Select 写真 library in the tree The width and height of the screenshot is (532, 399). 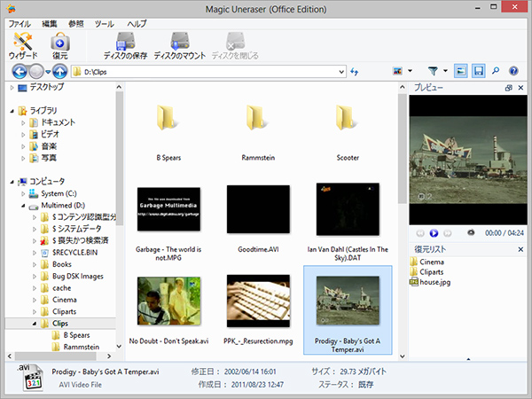[49, 158]
